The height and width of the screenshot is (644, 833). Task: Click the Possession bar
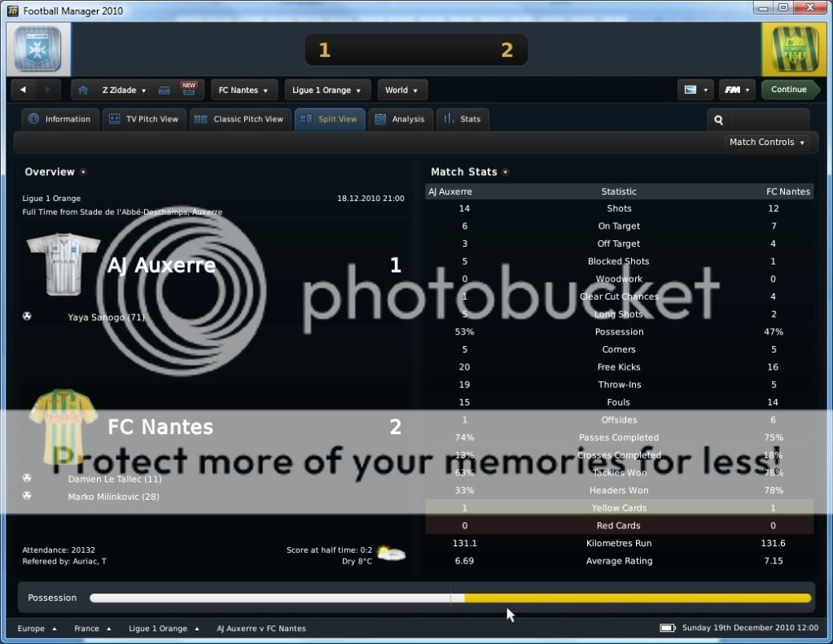pos(450,598)
